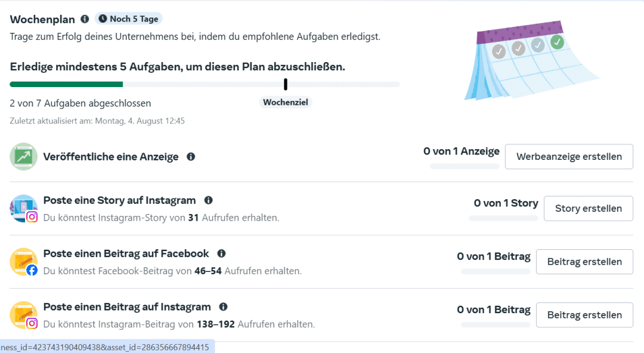644x353 pixels.
Task: Click info icon next to Wochenplan heading
Action: (x=85, y=19)
